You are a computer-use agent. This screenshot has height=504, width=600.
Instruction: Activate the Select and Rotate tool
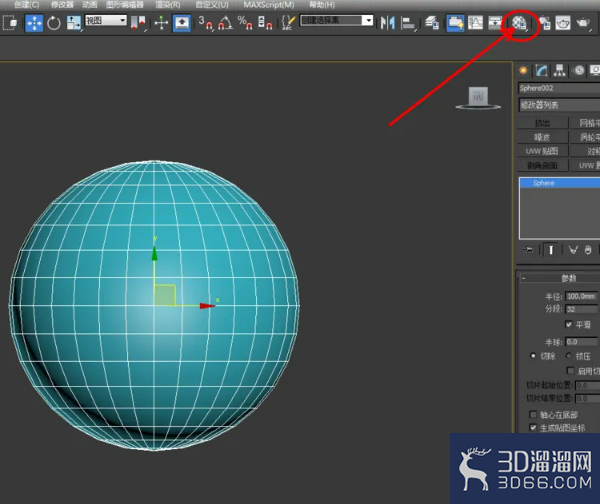click(54, 23)
